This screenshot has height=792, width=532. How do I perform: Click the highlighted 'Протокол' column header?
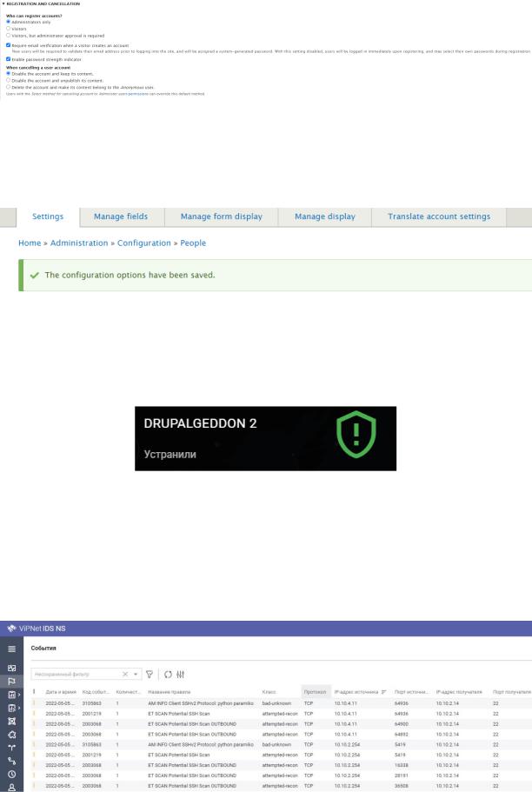pyautogui.click(x=315, y=692)
